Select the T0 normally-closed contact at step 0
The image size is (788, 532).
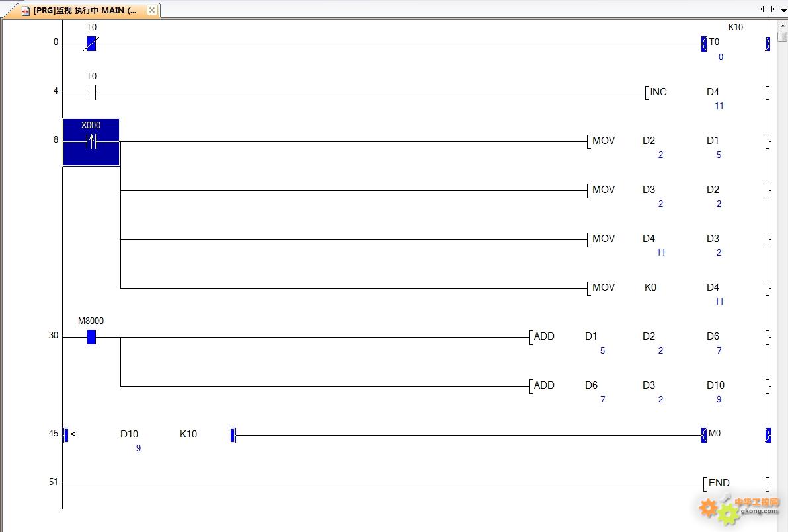point(91,44)
